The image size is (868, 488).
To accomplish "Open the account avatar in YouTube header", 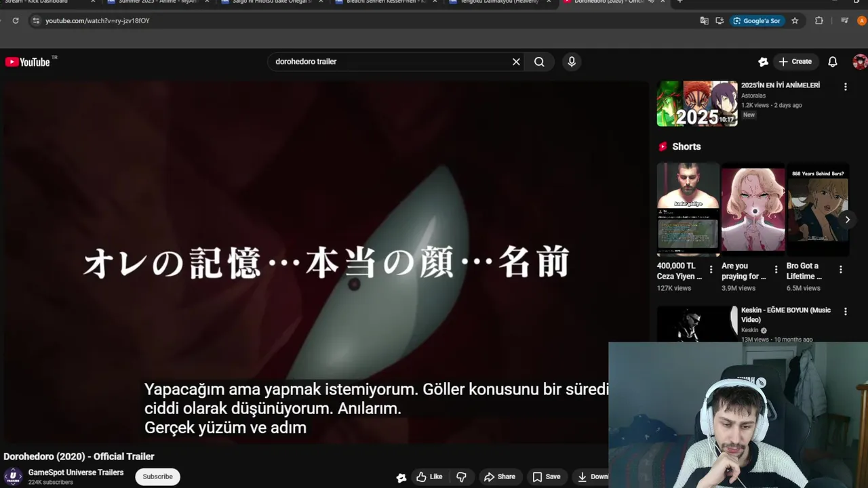I will (860, 62).
